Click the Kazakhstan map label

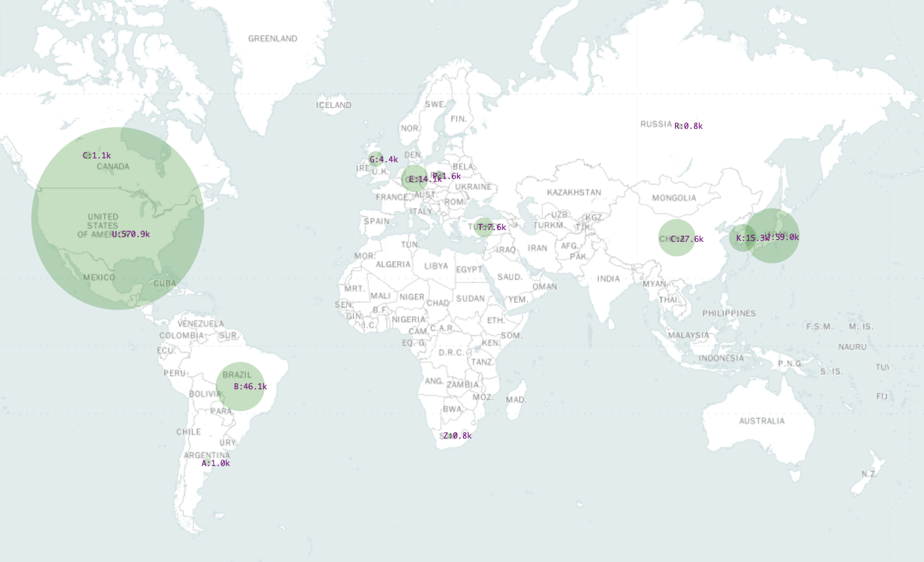(x=573, y=193)
